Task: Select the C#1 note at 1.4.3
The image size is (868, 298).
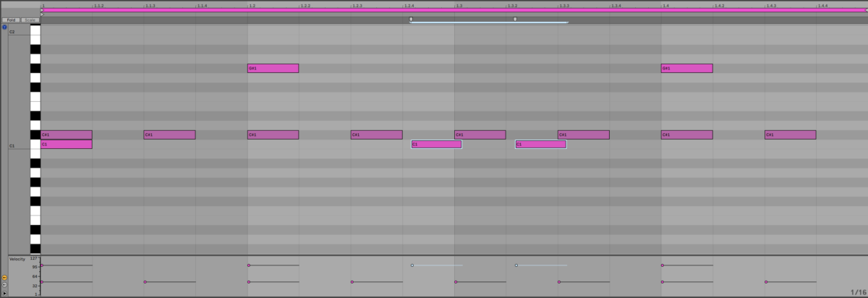Action: click(x=790, y=135)
